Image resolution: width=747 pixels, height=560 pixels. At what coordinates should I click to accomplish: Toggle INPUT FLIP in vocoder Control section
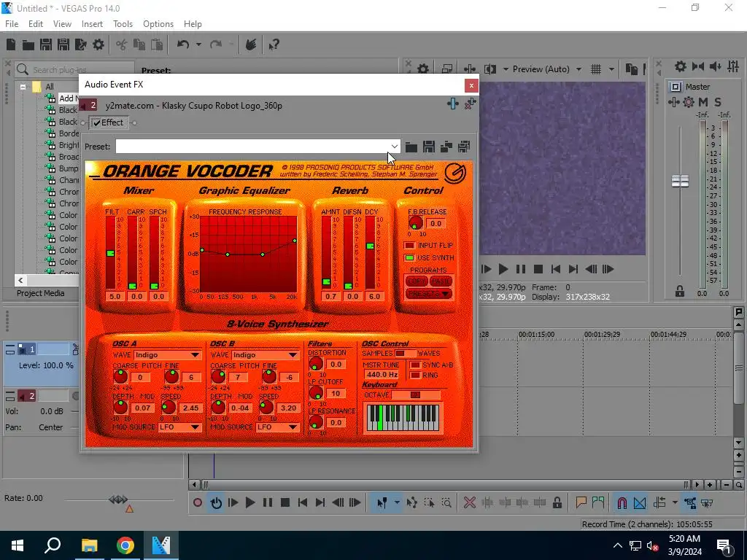[x=409, y=245]
